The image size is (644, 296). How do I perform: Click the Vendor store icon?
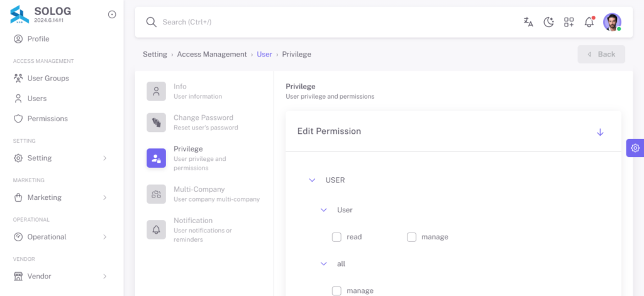click(x=18, y=277)
